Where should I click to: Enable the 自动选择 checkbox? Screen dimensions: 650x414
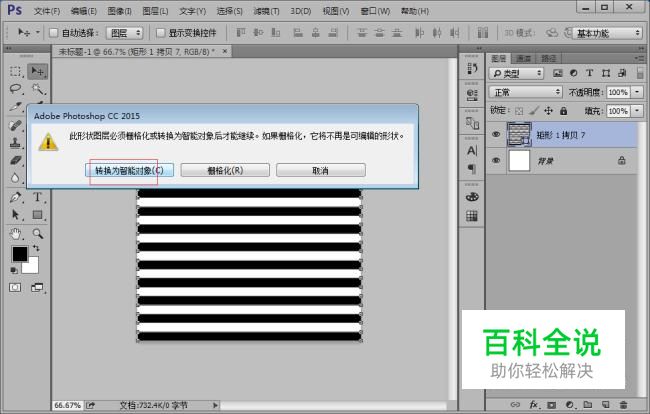(x=53, y=33)
